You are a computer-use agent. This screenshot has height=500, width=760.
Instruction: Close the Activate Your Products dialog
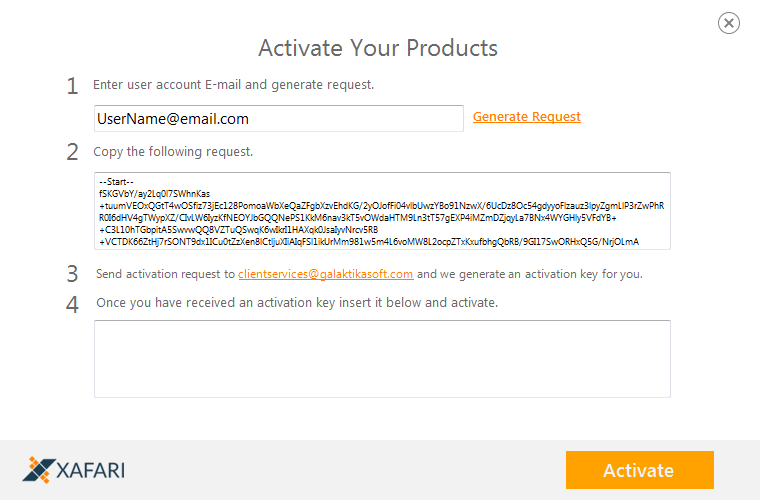pos(728,23)
